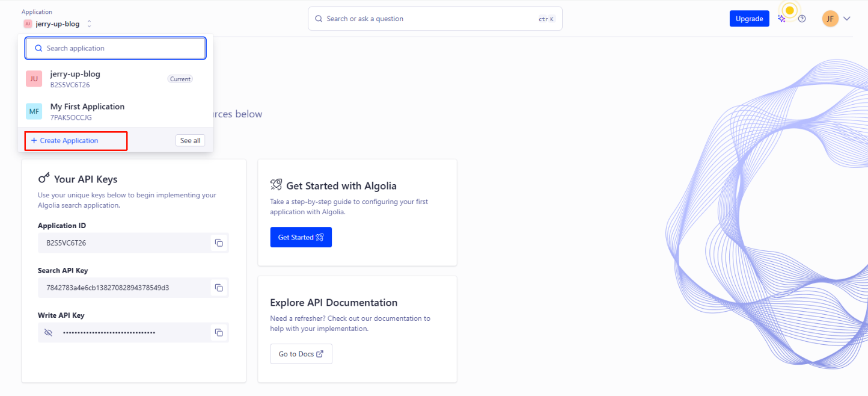Click the Current badge

[x=180, y=79]
